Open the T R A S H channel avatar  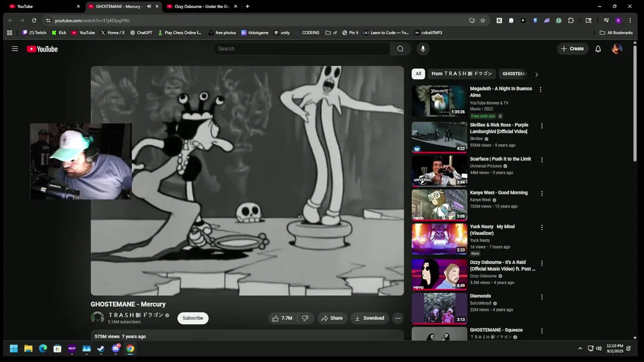point(97,318)
